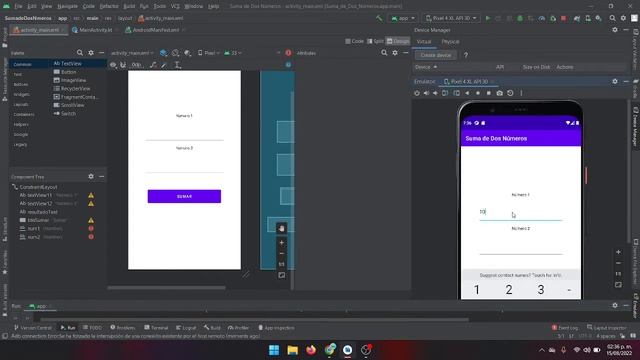Open the Tools menu
This screenshot has width=640, height=360.
click(x=160, y=6)
